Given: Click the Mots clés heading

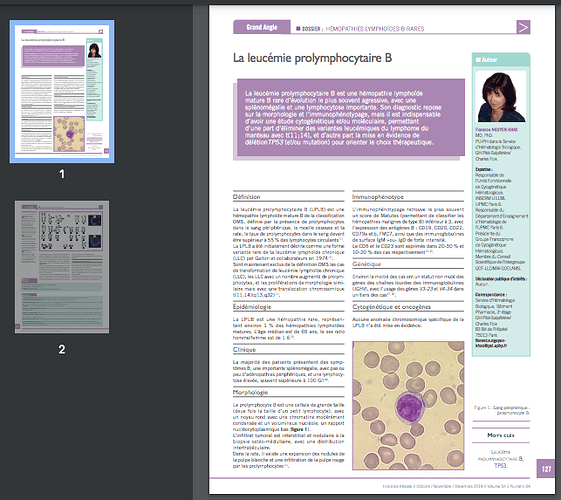Looking at the screenshot, I should (x=501, y=435).
